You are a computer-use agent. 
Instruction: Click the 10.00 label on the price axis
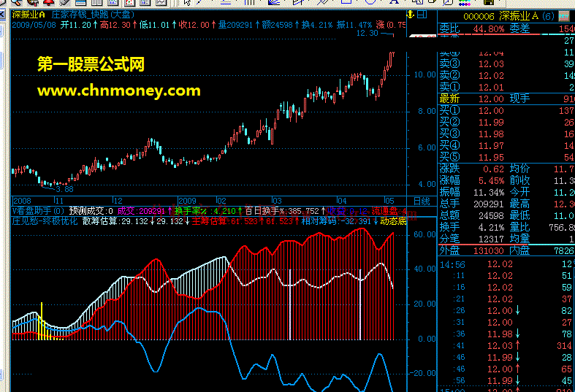tap(425, 74)
